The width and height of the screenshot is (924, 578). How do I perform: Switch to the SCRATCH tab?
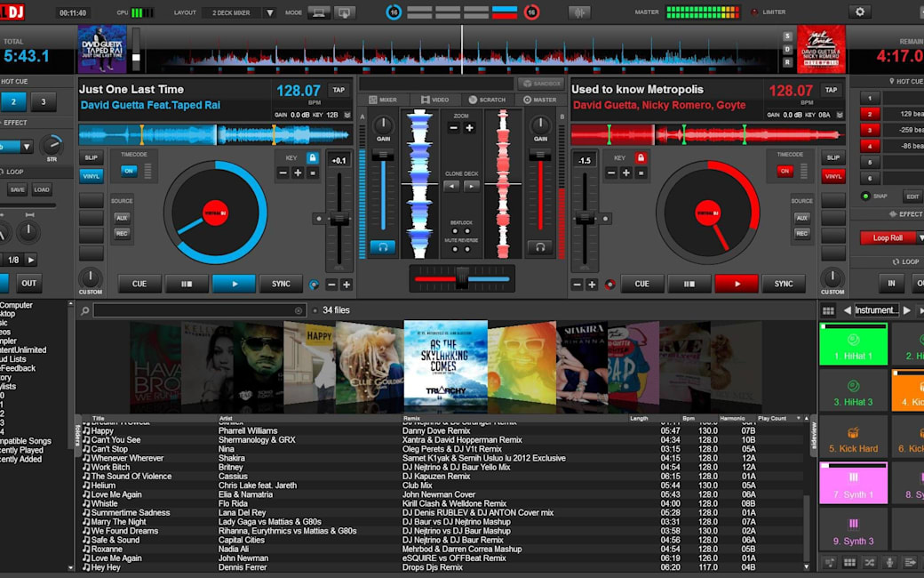click(487, 100)
